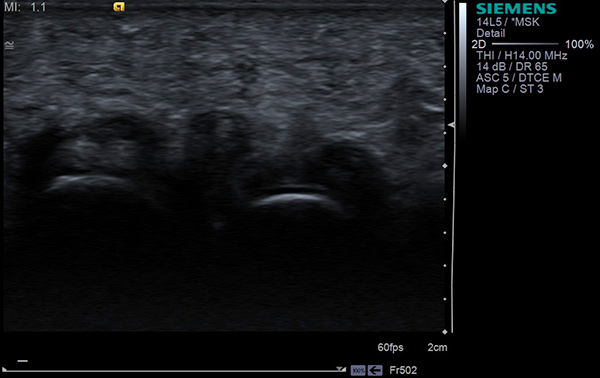Select the wavy lines icon at left edge
The width and height of the screenshot is (600, 378).
point(9,46)
